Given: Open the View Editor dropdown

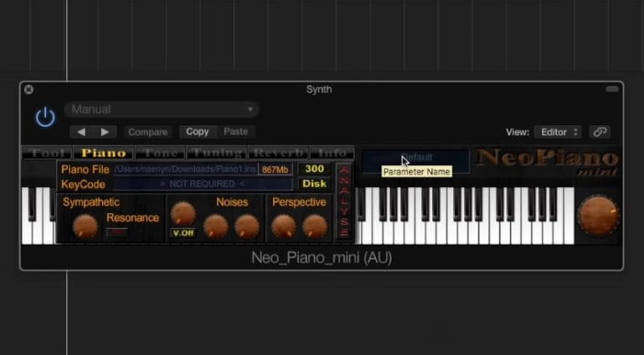Looking at the screenshot, I should point(557,132).
